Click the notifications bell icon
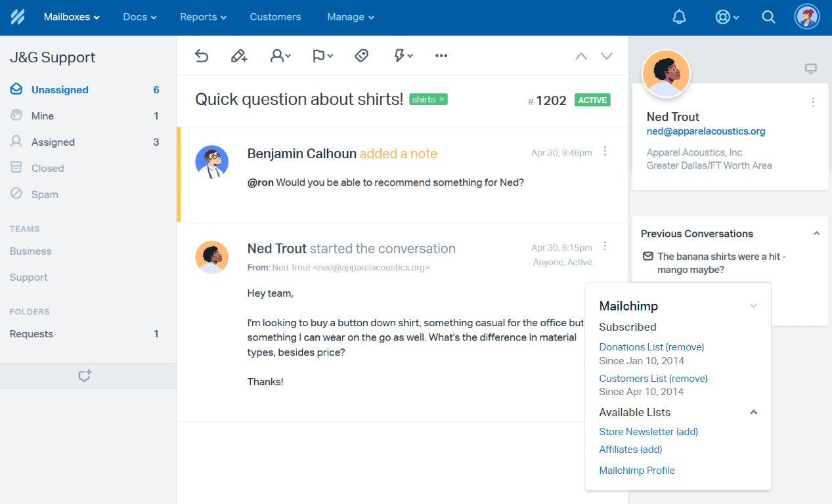This screenshot has width=832, height=504. tap(680, 18)
